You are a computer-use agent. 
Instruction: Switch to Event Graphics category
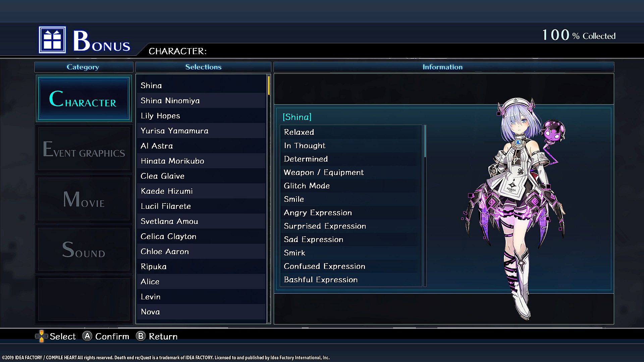[x=84, y=149]
